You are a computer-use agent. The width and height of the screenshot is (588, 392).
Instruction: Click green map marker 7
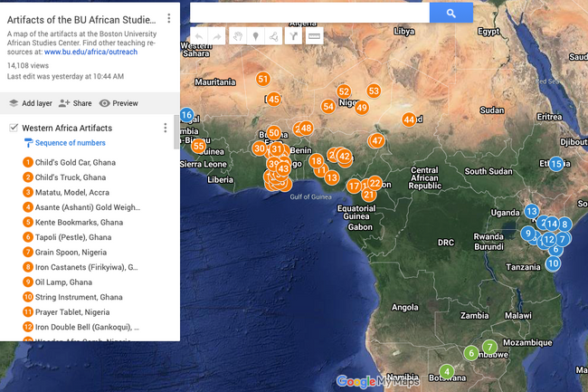click(x=489, y=348)
